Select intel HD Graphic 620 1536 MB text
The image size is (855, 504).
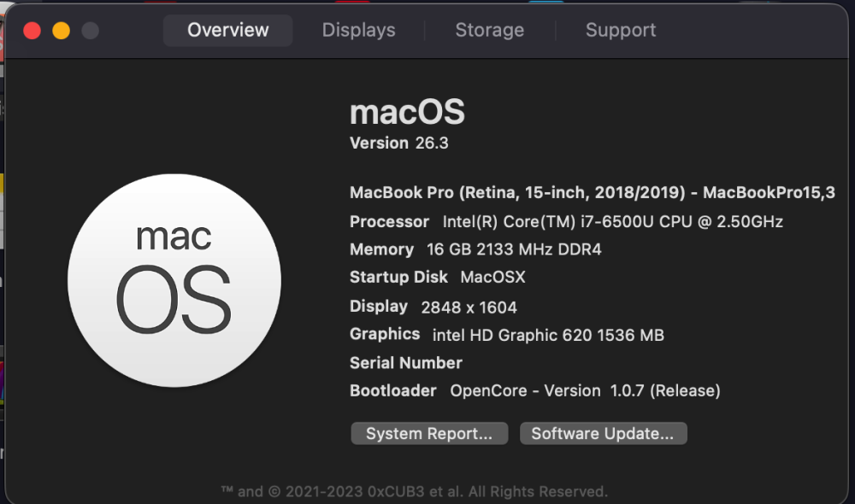pyautogui.click(x=548, y=335)
